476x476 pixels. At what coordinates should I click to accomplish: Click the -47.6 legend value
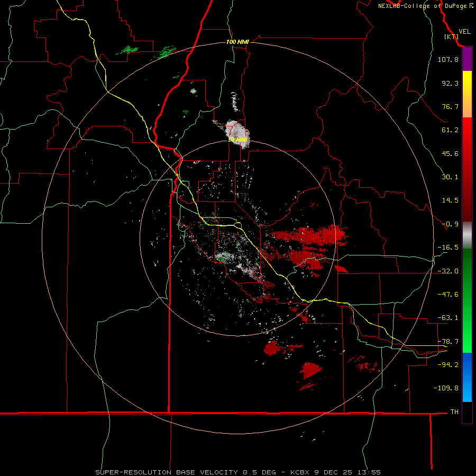(448, 295)
